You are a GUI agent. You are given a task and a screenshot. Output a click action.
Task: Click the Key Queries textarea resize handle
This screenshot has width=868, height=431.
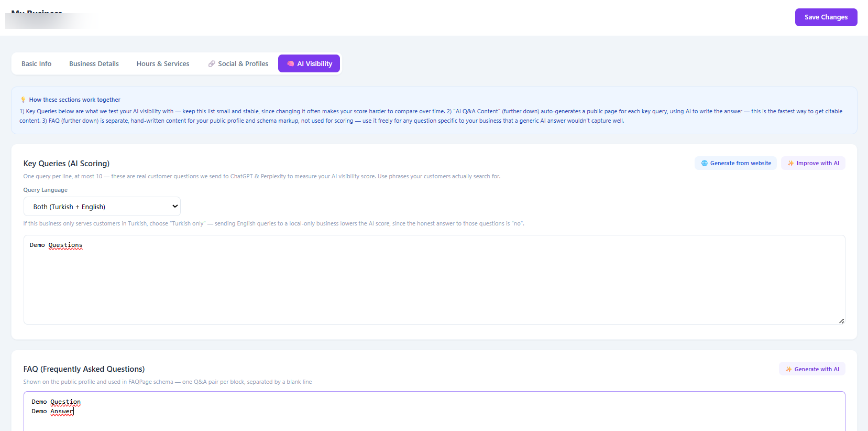(x=841, y=321)
